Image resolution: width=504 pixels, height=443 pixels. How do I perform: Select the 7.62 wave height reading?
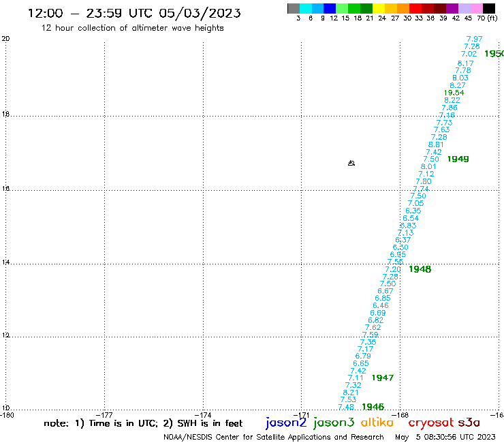click(373, 327)
